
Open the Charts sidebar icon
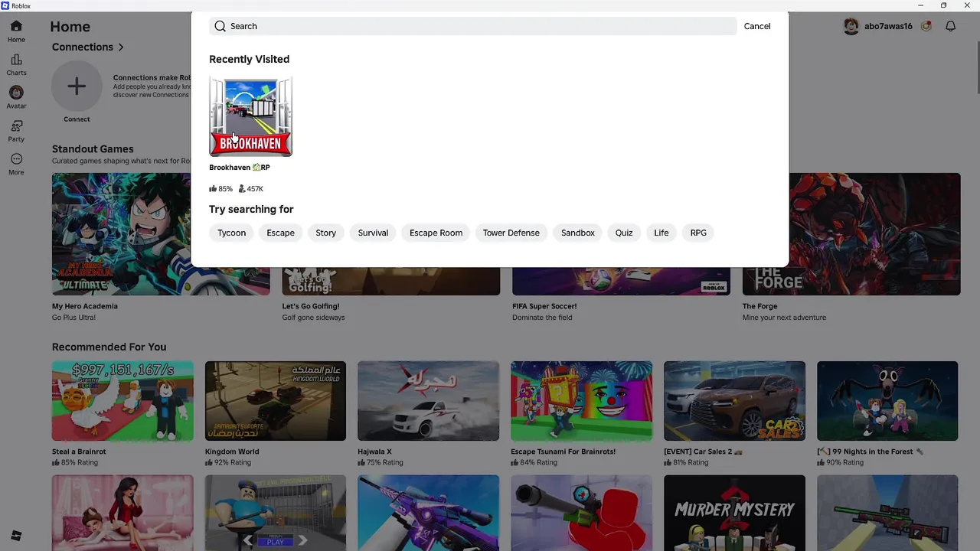[x=16, y=60]
